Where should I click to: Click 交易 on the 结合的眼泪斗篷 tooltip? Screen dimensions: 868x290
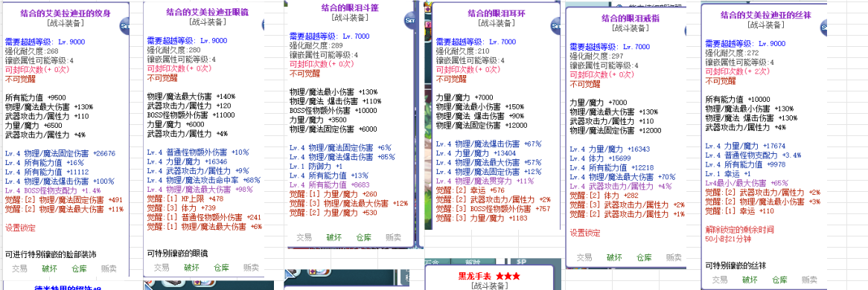click(x=304, y=237)
